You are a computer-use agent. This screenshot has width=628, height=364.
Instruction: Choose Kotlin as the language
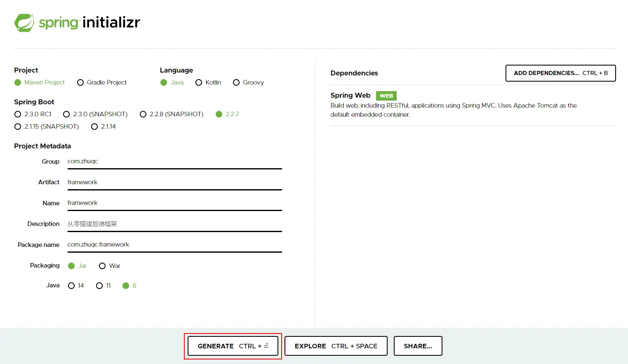[208, 82]
